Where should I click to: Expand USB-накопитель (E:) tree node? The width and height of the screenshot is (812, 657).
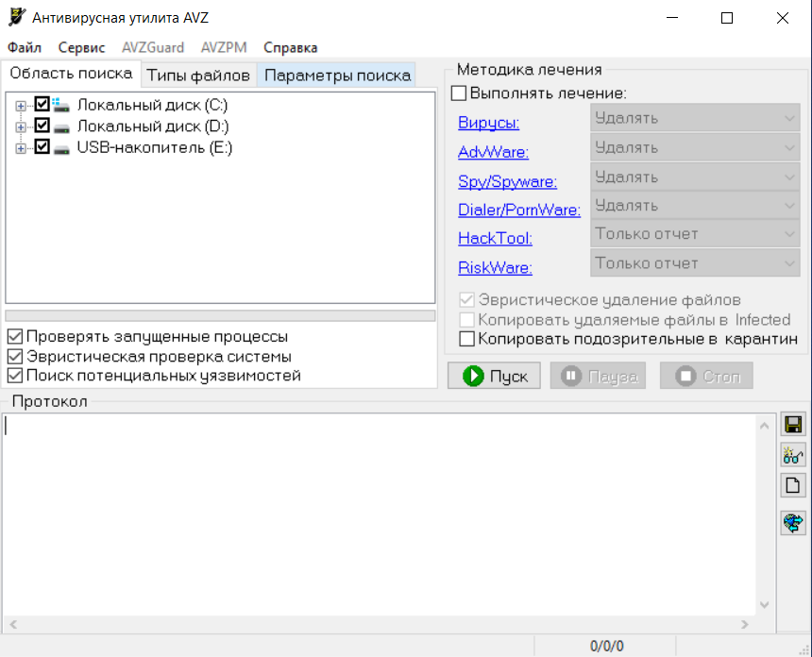click(x=20, y=148)
